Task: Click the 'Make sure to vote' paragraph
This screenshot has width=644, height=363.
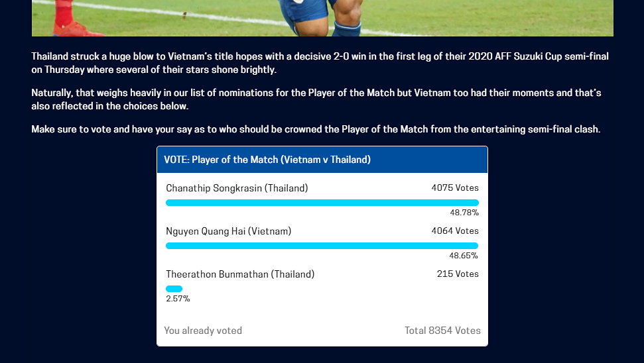Action: click(316, 129)
